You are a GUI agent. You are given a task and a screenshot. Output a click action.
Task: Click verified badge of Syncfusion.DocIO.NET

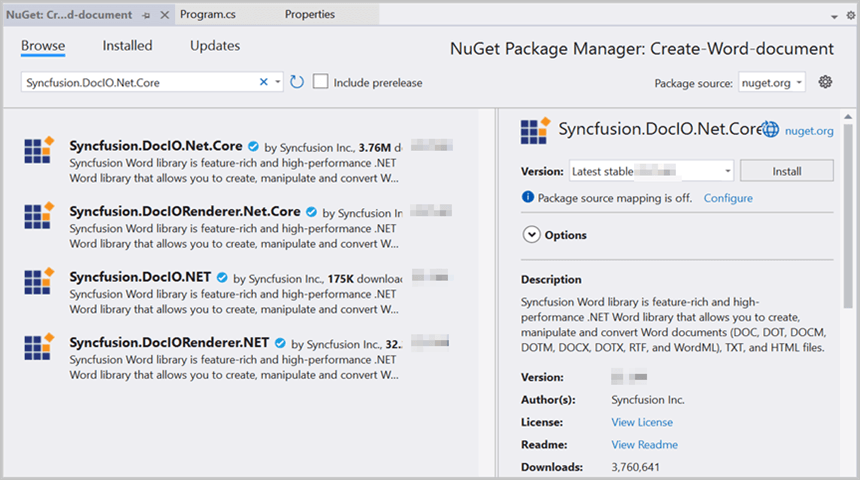pos(222,278)
